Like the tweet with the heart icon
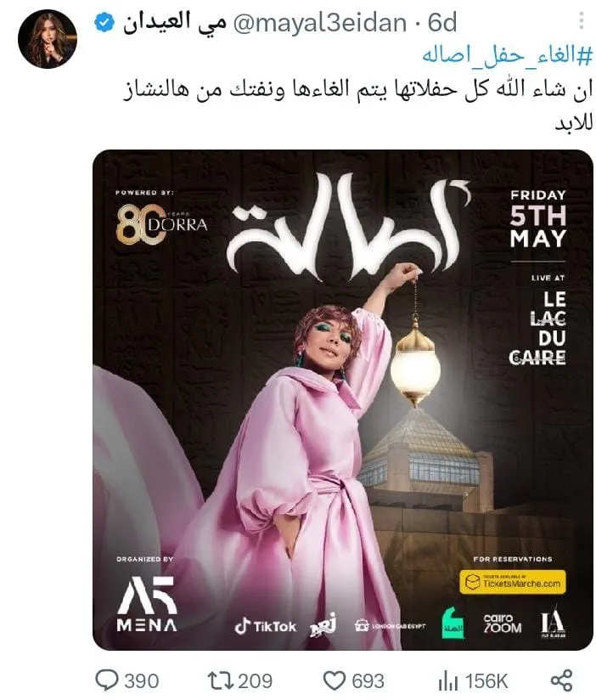The width and height of the screenshot is (596, 700). click(x=335, y=680)
